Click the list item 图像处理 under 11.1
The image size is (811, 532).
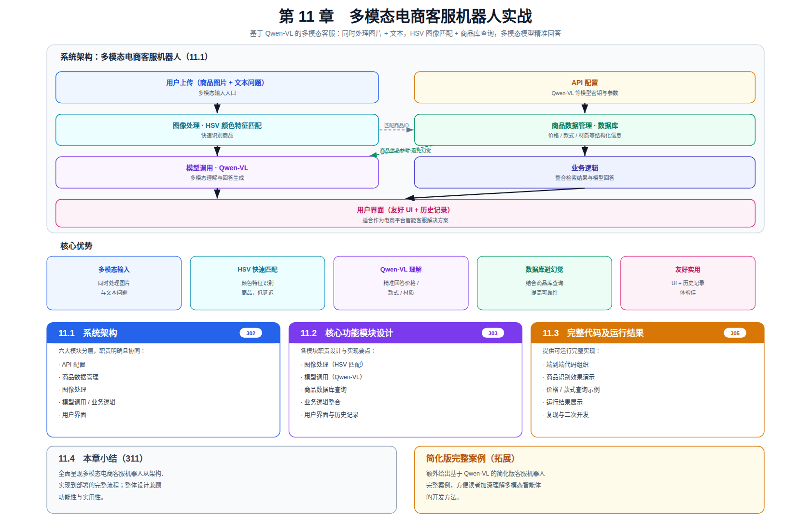tap(72, 390)
